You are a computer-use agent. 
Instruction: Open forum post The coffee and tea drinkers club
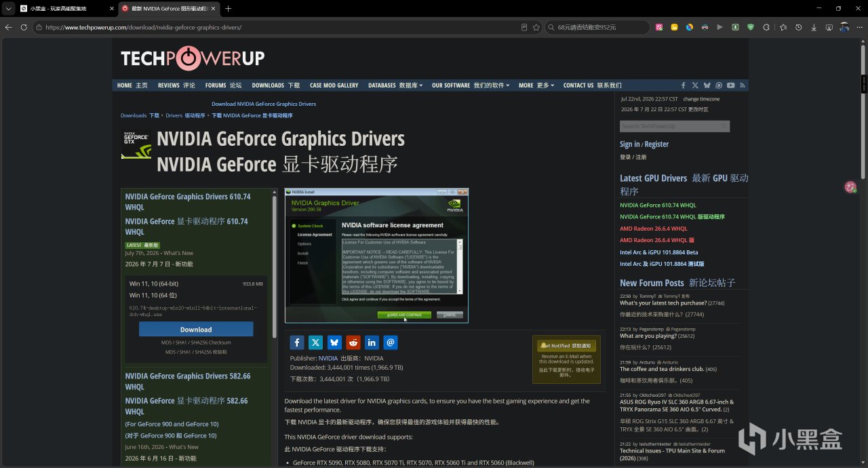click(662, 369)
